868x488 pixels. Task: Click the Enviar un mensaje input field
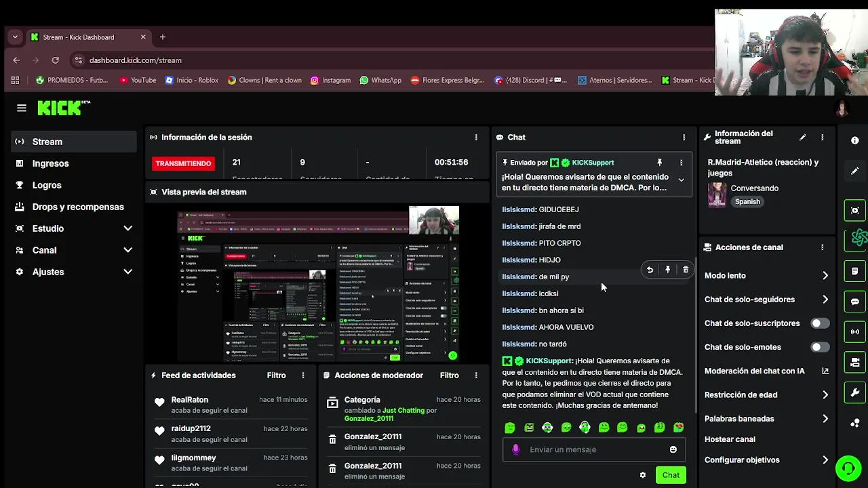594,449
